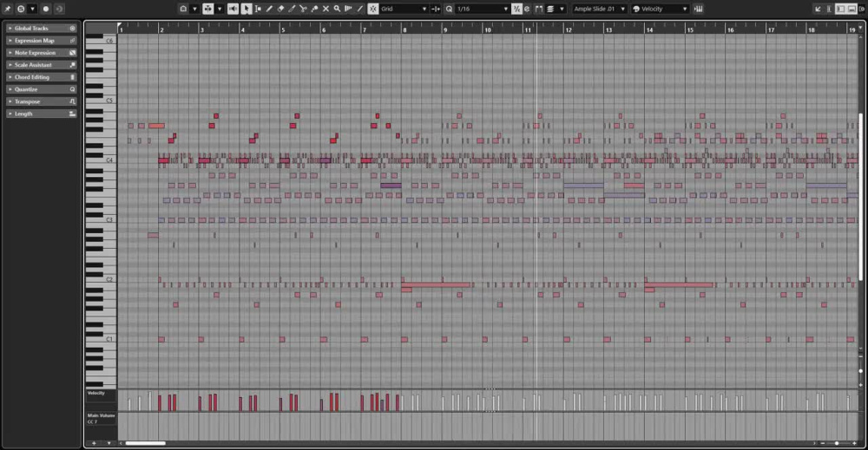Open the controller lane setup dropdown arrow
Screen dimensions: 868x450
pyautogui.click(x=108, y=443)
